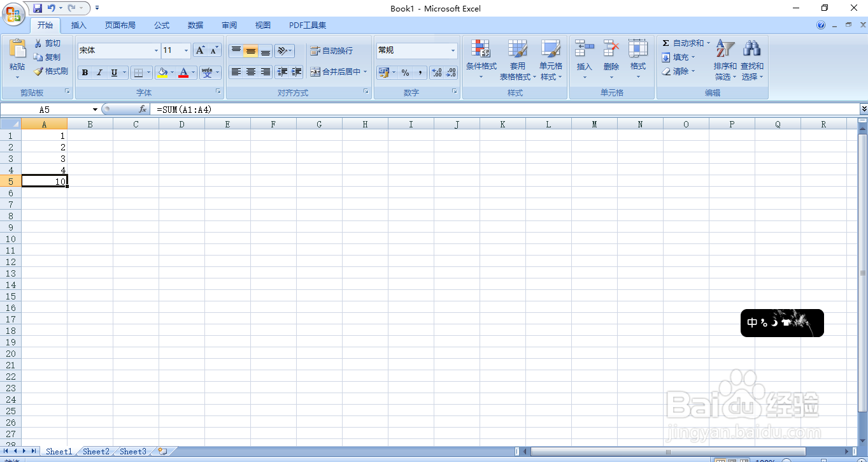The image size is (868, 462).
Task: Switch to Sheet3 worksheet
Action: click(133, 451)
